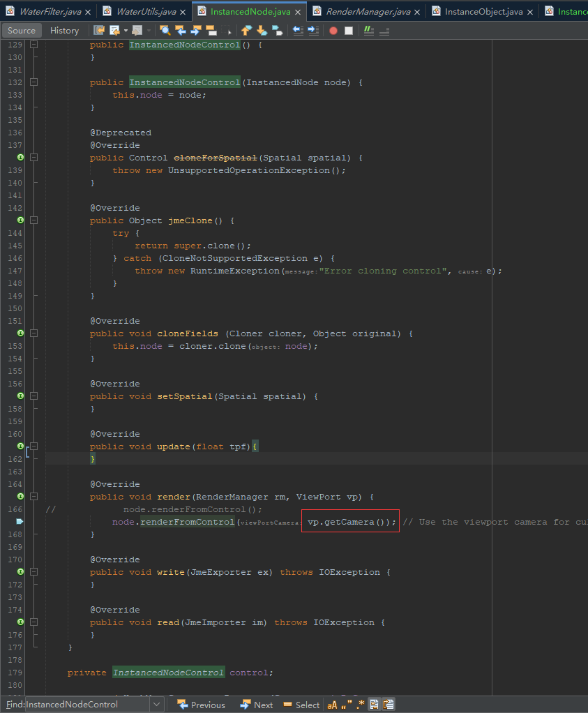
Task: Comment lines using the green comment icon
Action: [x=368, y=30]
